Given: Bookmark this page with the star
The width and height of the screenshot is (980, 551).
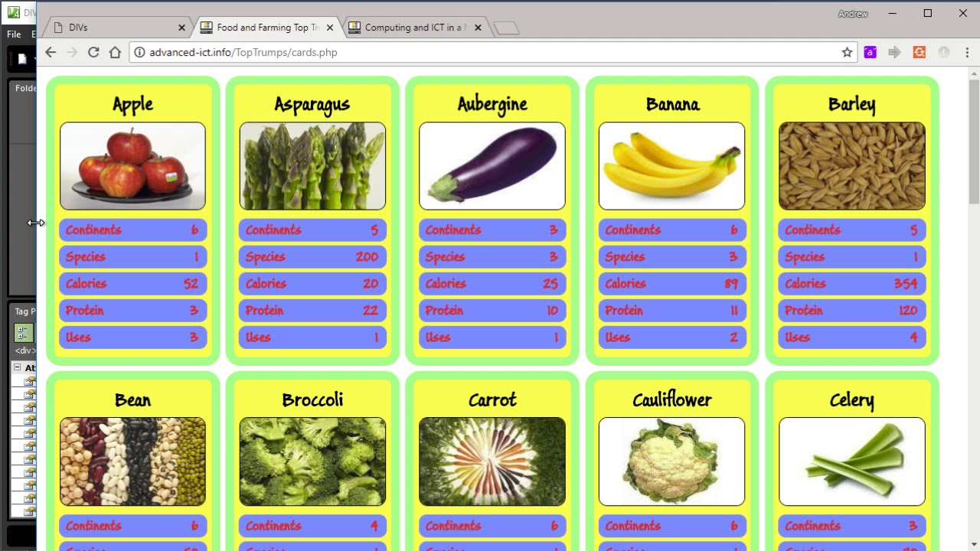Looking at the screenshot, I should click(847, 52).
